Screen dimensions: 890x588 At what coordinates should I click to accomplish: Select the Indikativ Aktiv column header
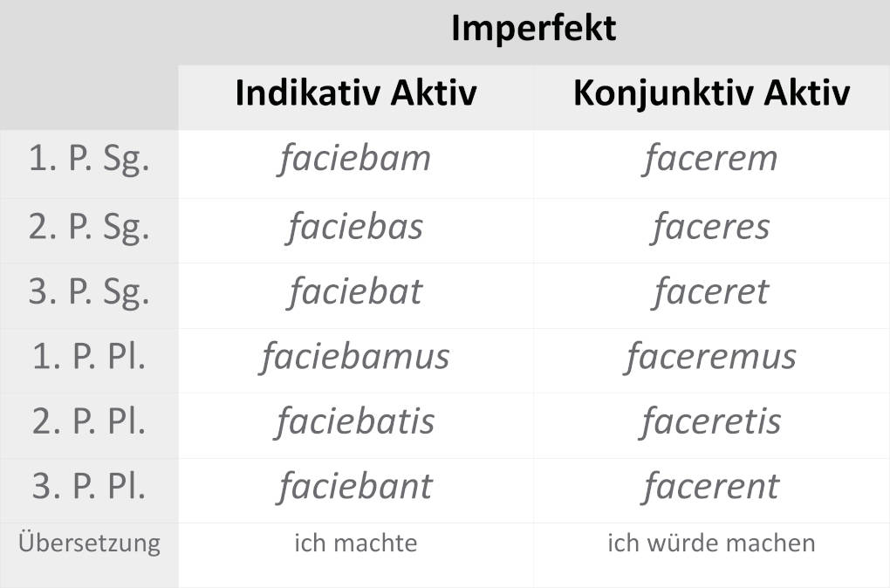[x=356, y=93]
